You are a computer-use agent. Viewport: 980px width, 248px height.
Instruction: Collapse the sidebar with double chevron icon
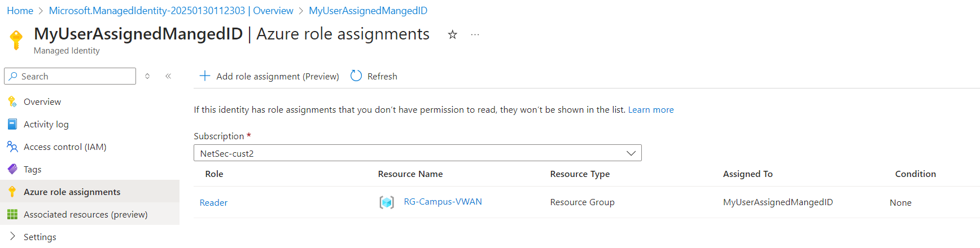point(168,76)
